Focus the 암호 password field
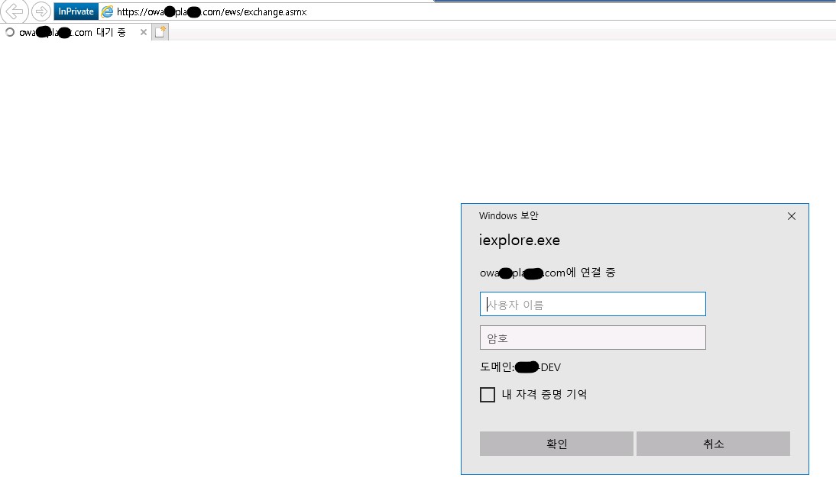The image size is (836, 504). (x=592, y=338)
